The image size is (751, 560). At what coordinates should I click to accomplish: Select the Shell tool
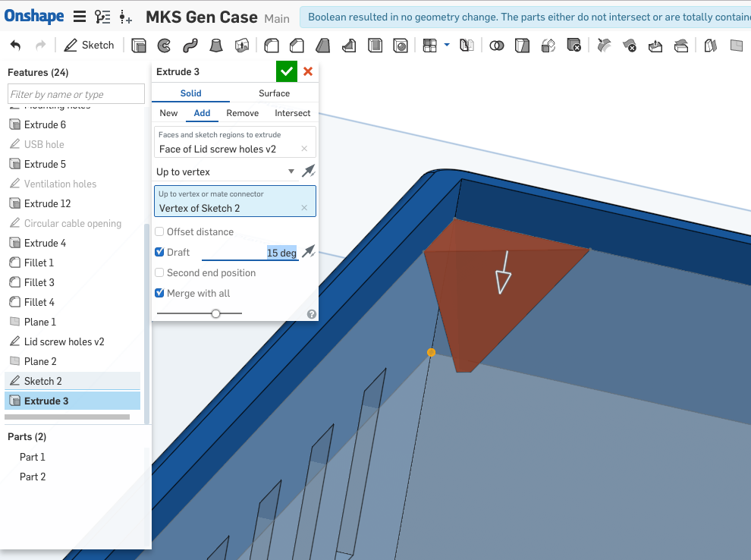(375, 46)
